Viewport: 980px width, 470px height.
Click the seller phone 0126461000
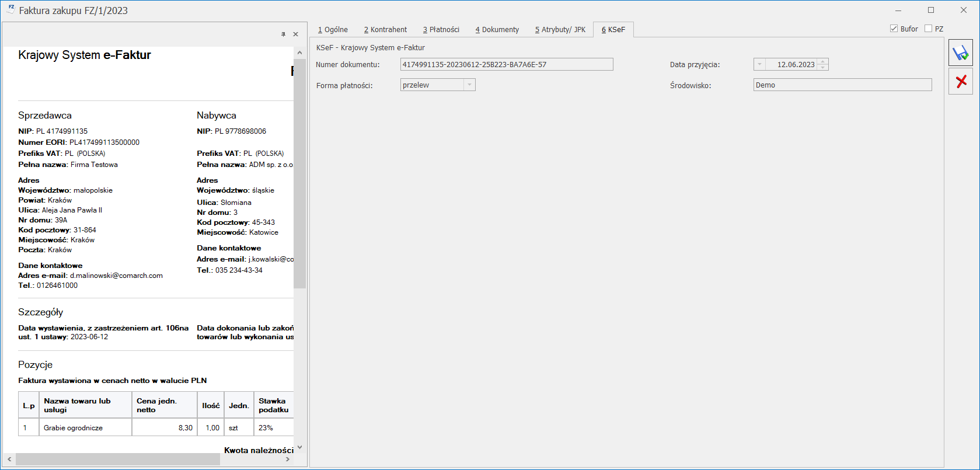(x=57, y=286)
